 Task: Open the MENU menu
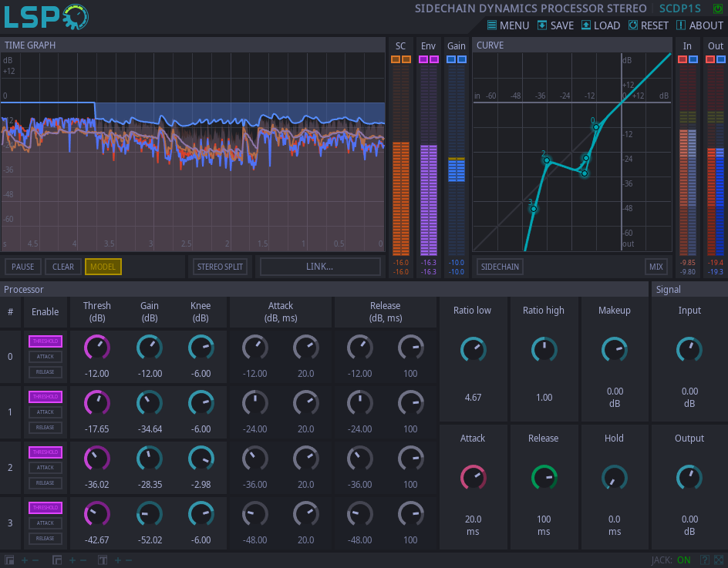(508, 25)
